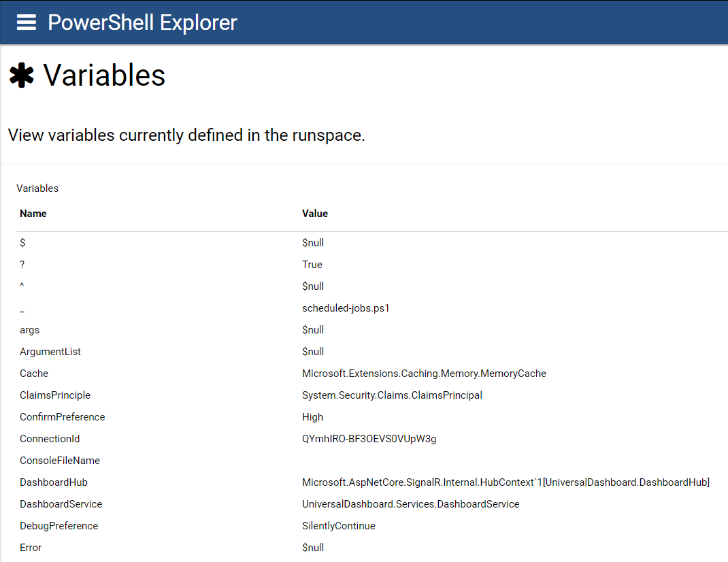
Task: Click the SignalR HubContext value
Action: point(506,482)
